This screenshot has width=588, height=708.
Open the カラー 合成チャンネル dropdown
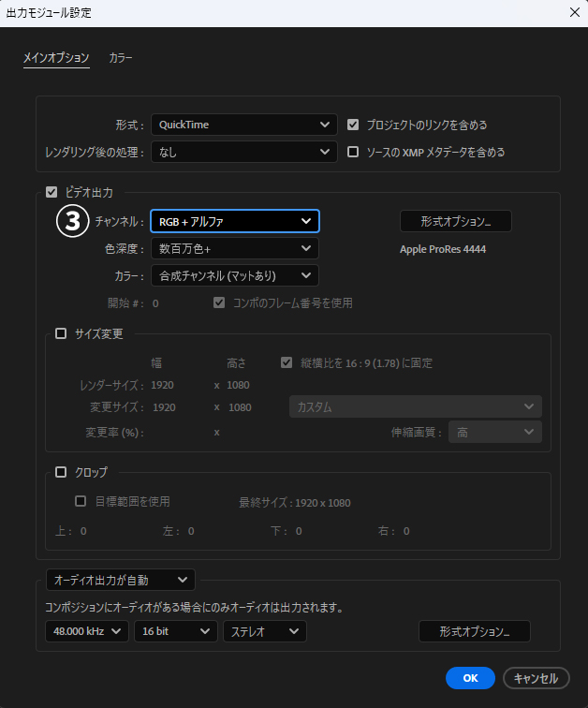pos(235,275)
